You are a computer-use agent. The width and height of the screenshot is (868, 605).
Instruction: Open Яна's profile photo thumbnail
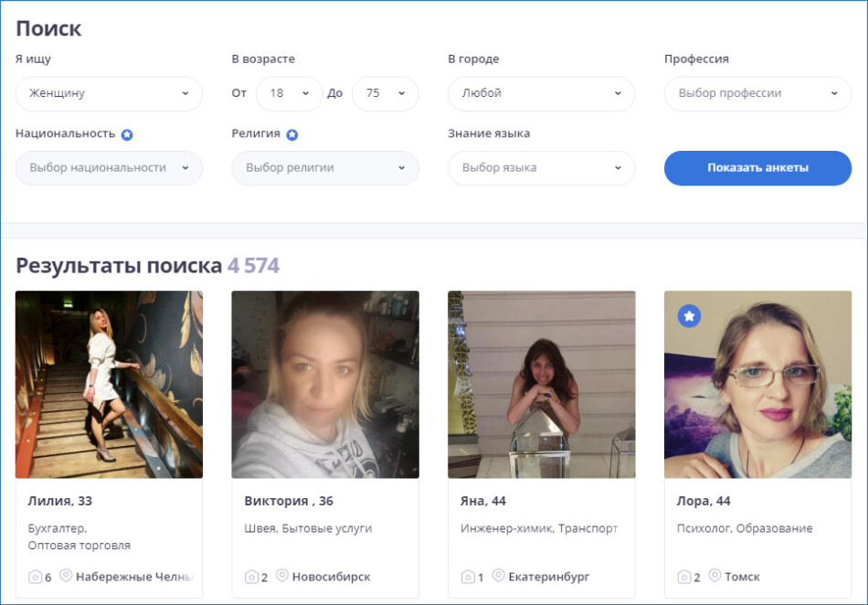click(x=541, y=384)
